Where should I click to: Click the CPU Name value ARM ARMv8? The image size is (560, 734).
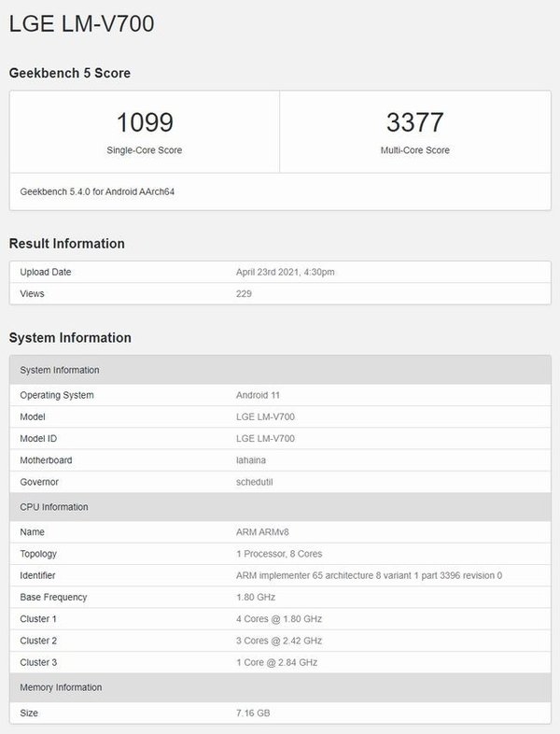pos(262,532)
